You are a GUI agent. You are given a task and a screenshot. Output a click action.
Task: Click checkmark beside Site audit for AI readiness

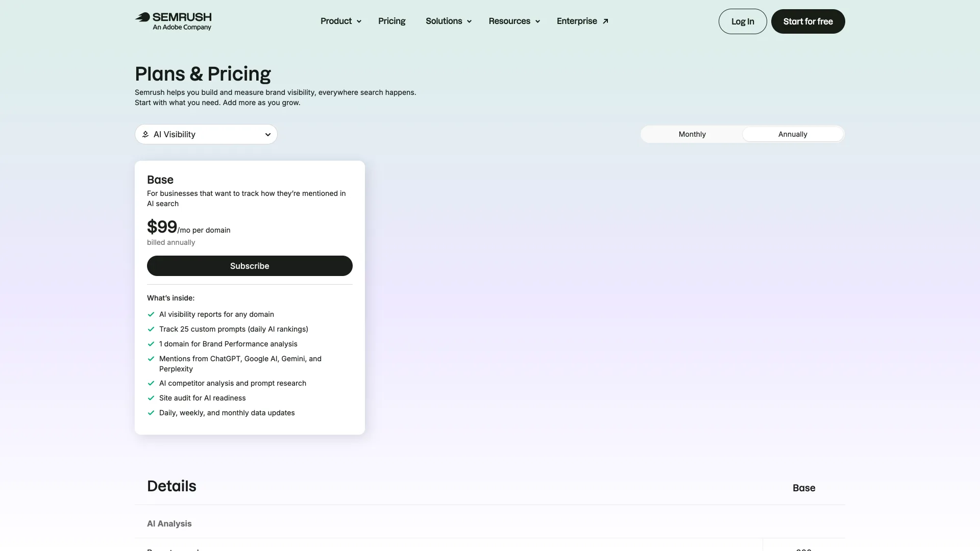(x=151, y=398)
